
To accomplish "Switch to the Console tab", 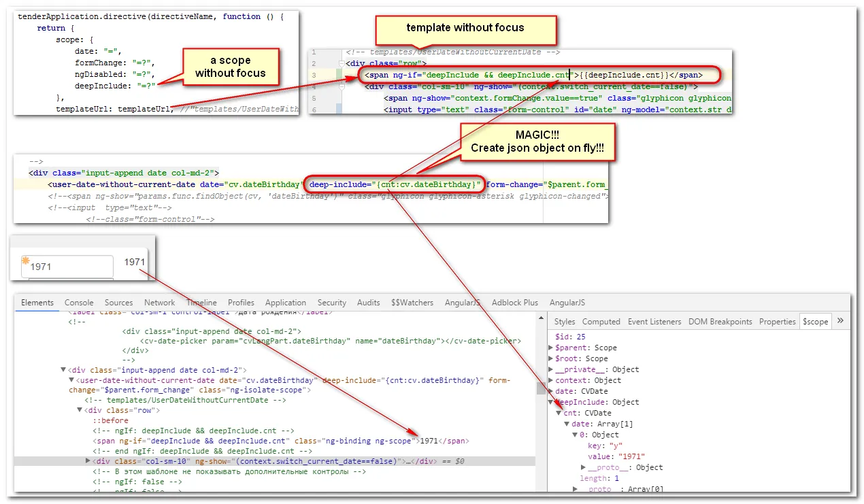I will (79, 303).
